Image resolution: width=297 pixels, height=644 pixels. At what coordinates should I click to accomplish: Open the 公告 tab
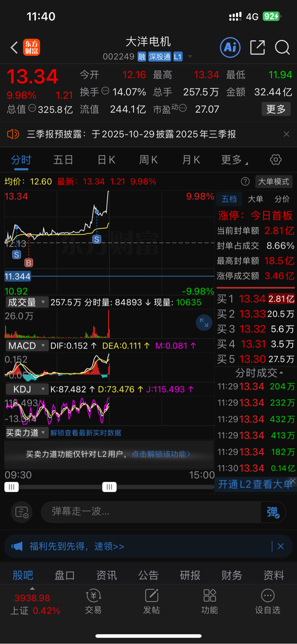pos(148,575)
